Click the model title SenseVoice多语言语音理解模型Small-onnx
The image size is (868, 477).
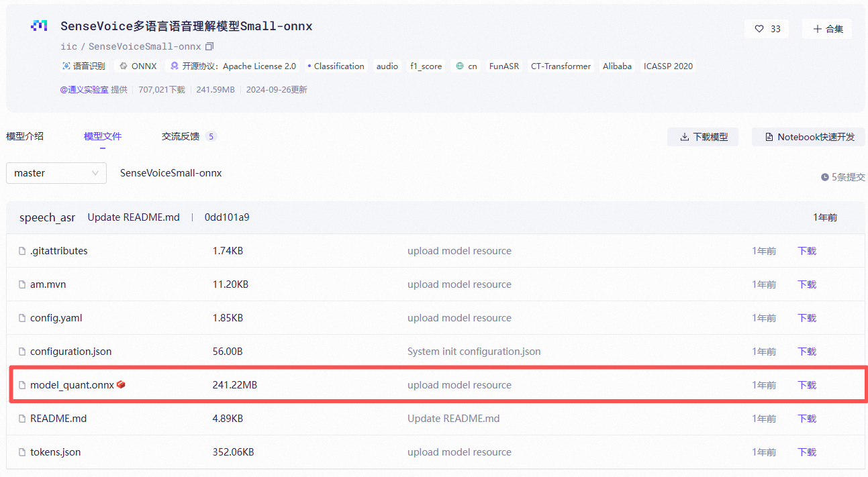tap(187, 26)
